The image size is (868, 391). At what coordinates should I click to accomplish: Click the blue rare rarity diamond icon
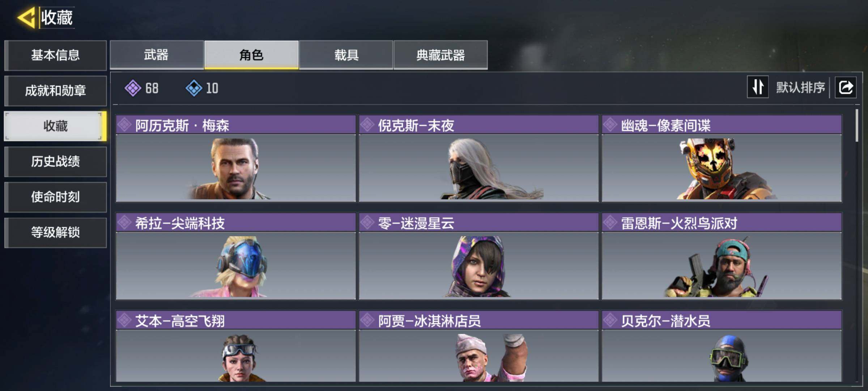[x=194, y=88]
